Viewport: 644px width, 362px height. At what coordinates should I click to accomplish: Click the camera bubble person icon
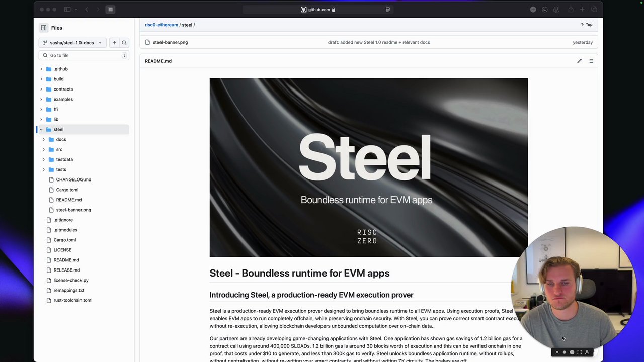(x=587, y=352)
